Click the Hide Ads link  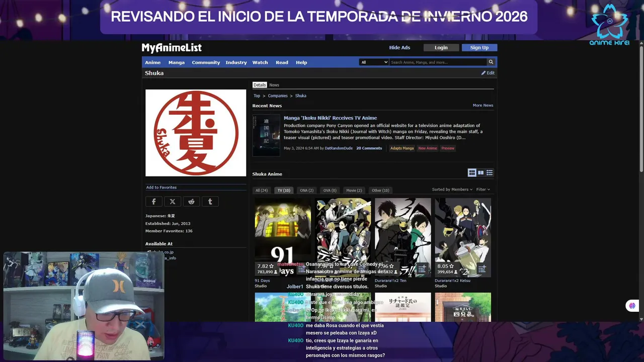tap(399, 48)
